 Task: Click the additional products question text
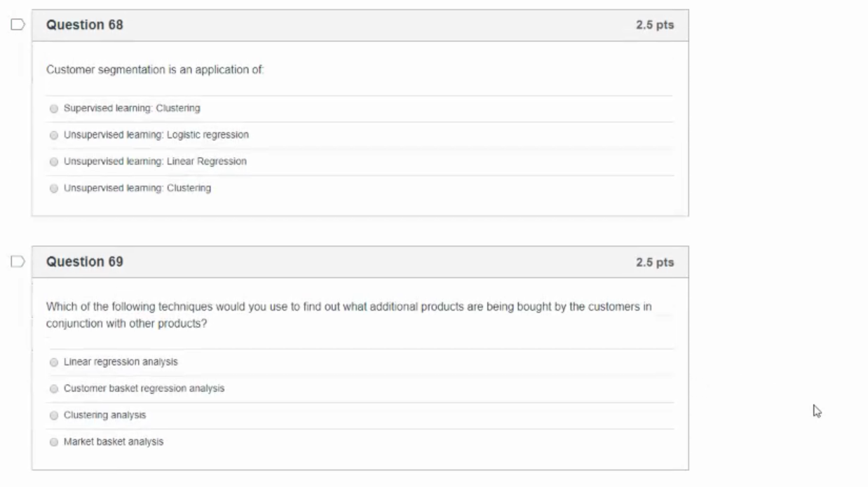tap(348, 315)
